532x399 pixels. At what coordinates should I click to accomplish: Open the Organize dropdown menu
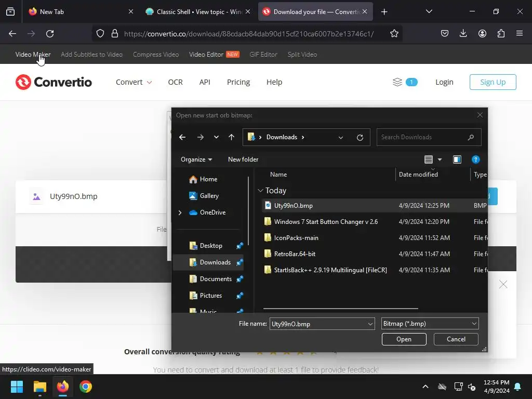pyautogui.click(x=196, y=159)
